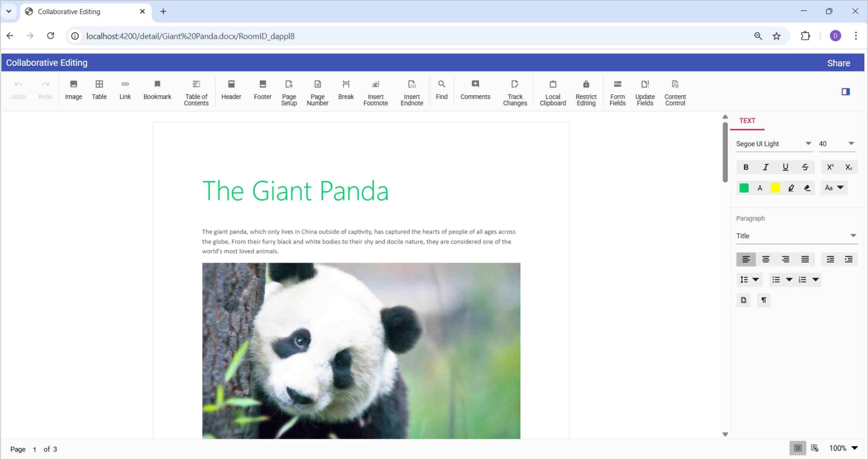Click the page number input field
Image resolution: width=868 pixels, height=460 pixels.
pos(35,449)
